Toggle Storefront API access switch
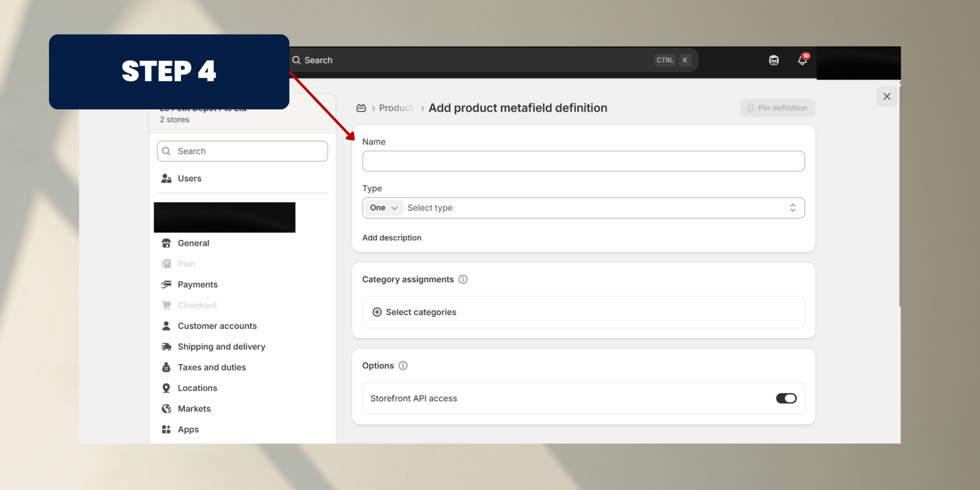The height and width of the screenshot is (490, 980). [786, 398]
